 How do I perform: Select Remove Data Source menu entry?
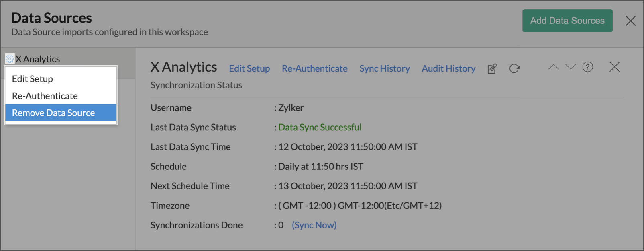[x=61, y=113]
